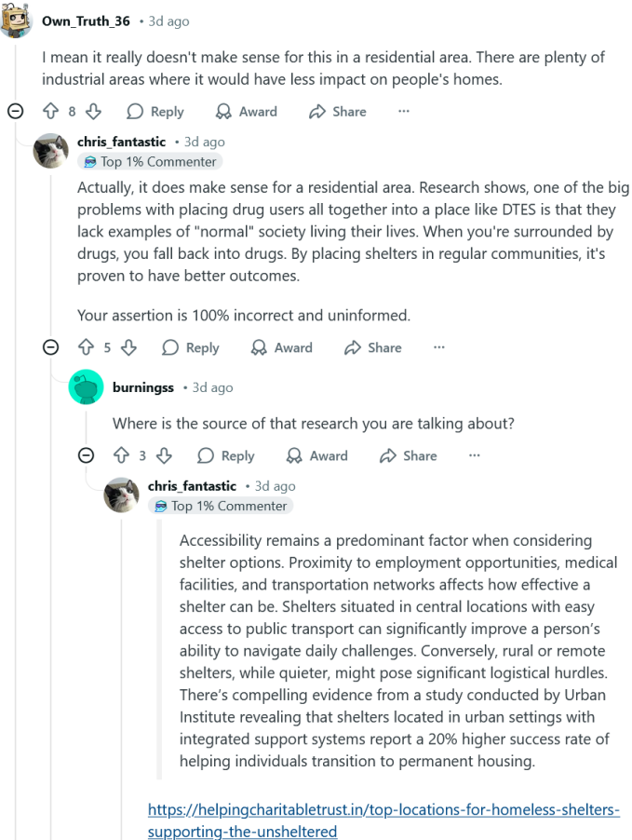Open more options on Own_Truth_36's comment

403,112
